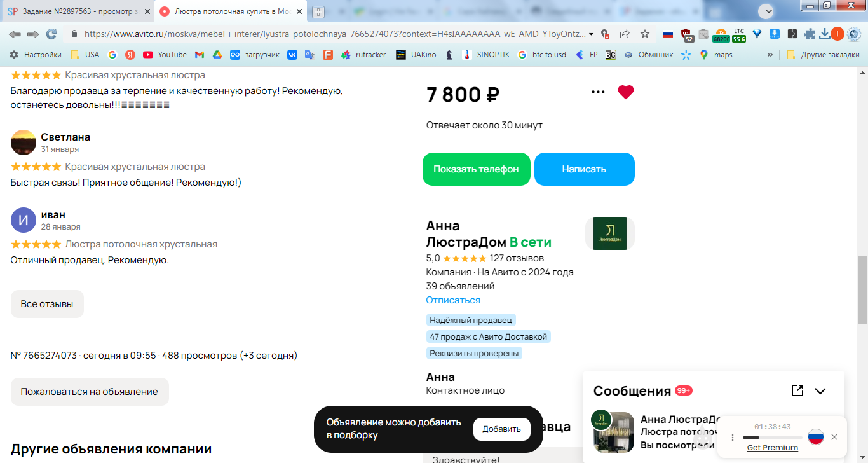Open browser downloads arrow icon
Screen dimensions: 868x463
[825, 34]
